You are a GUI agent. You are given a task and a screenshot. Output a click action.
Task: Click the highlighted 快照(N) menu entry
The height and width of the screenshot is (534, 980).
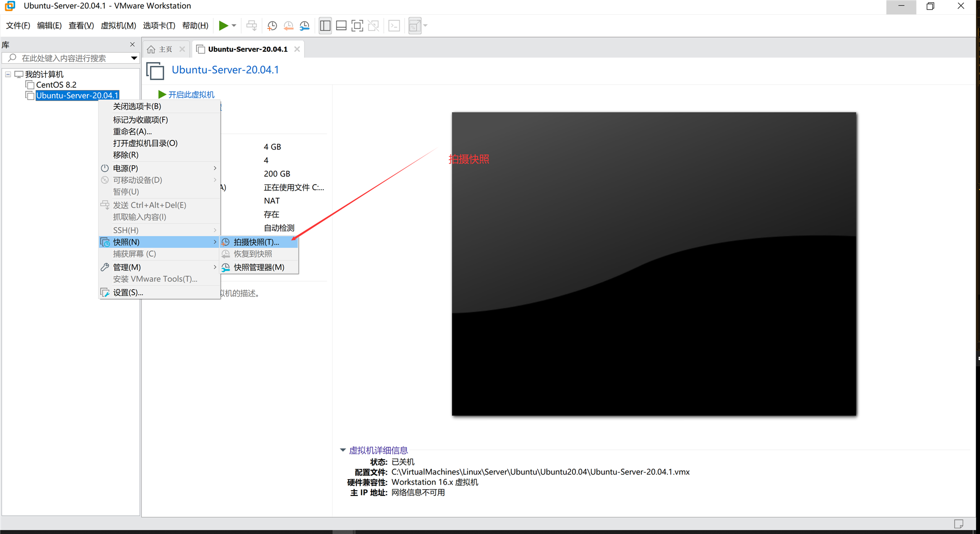(160, 242)
